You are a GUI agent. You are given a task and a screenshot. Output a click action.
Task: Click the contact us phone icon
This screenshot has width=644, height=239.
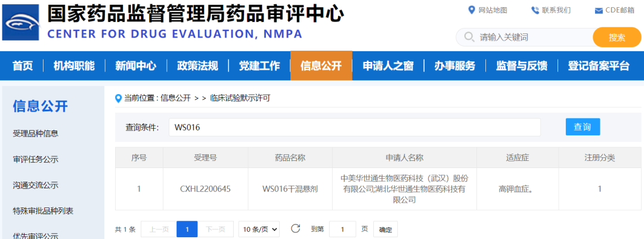pos(535,10)
